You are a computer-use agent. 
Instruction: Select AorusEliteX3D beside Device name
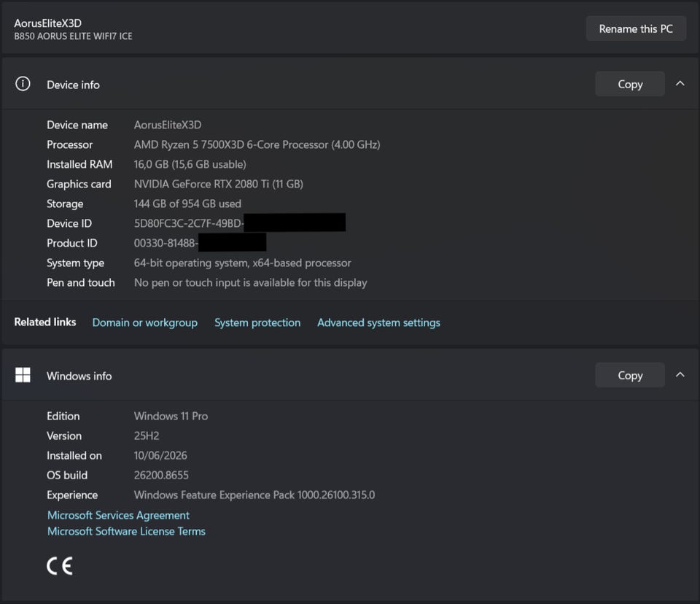[168, 125]
